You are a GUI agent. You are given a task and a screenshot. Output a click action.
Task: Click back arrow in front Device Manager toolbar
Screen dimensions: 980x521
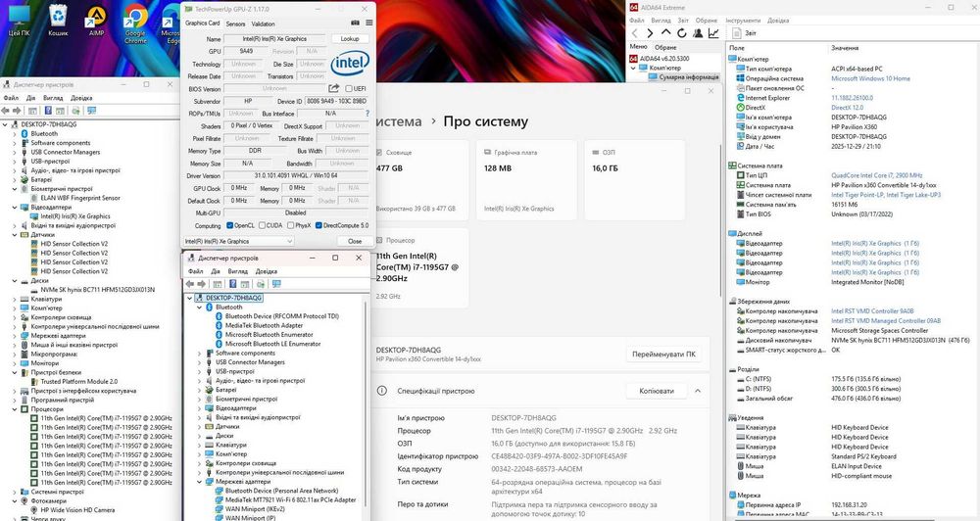tap(190, 284)
